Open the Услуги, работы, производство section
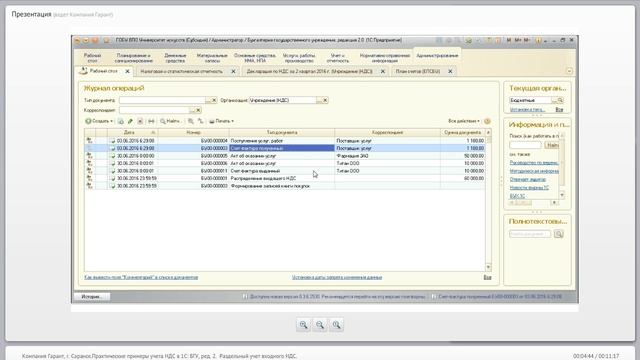This screenshot has height=360, width=640. (x=299, y=58)
